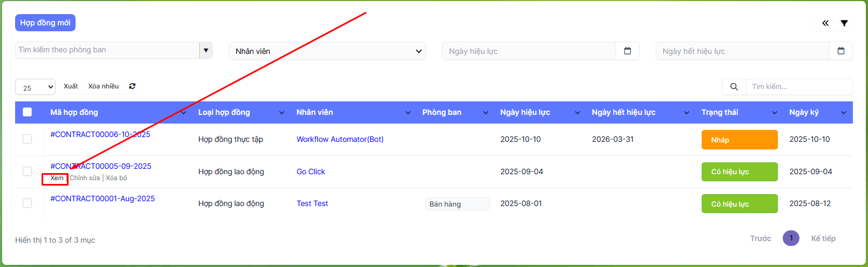Click the orange Nháp status badge
868x267 pixels.
click(x=739, y=140)
